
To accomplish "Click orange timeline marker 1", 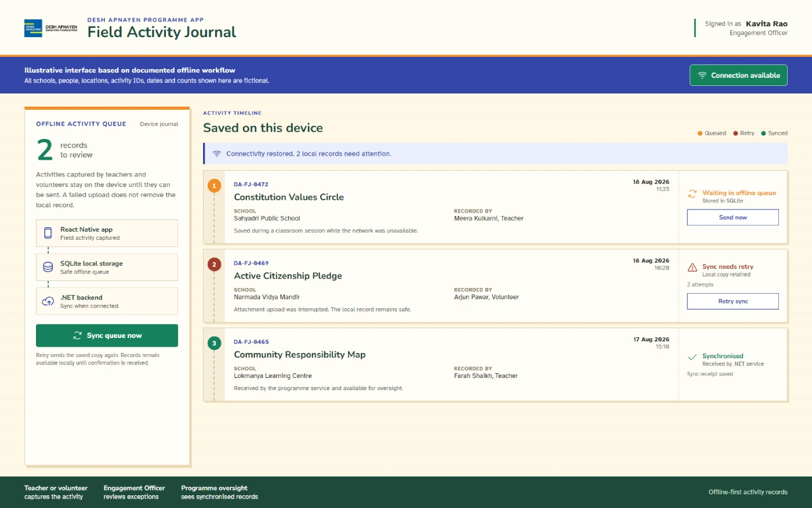I will point(214,186).
